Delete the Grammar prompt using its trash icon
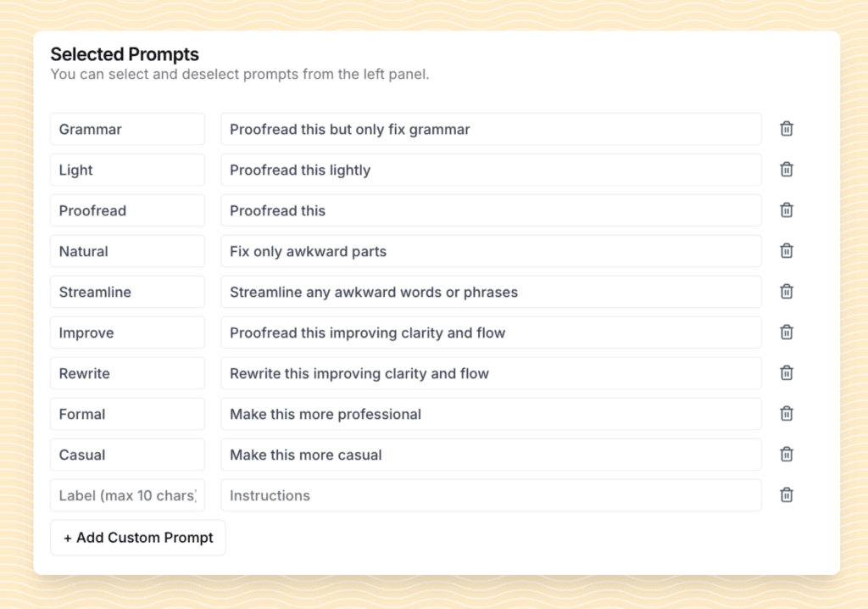This screenshot has width=868, height=609. 787,129
